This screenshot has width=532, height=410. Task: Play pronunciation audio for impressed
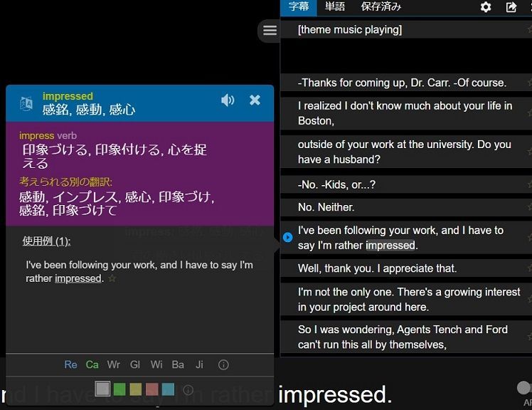click(x=228, y=100)
